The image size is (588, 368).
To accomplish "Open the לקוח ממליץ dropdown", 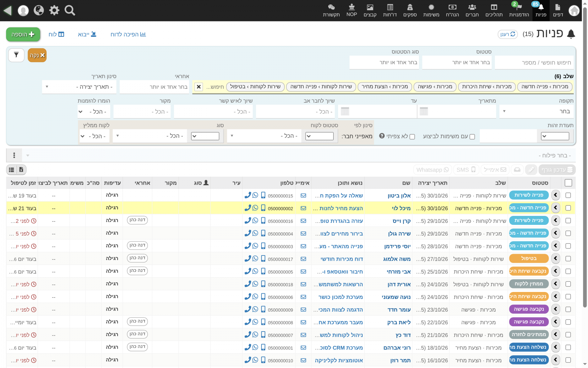I will pos(94,136).
